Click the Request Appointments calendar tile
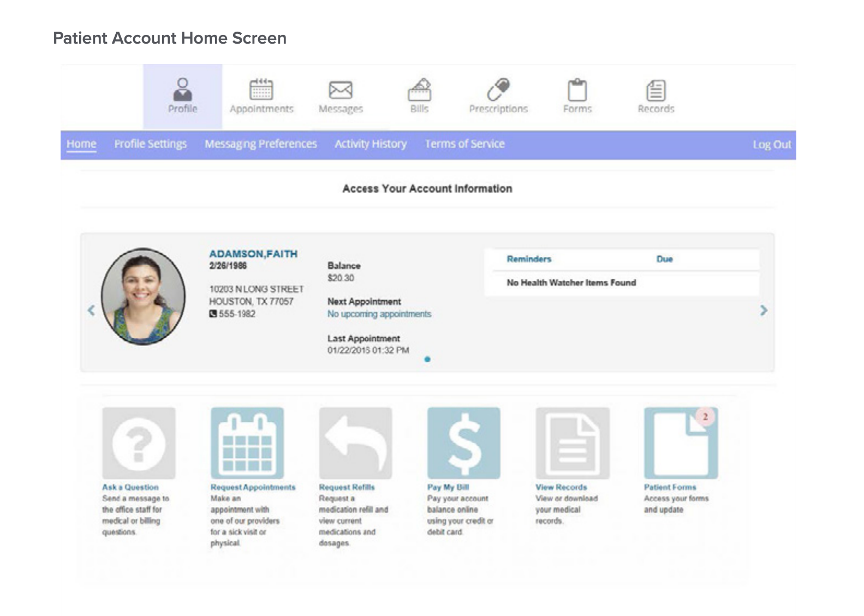Viewport: 864px width, 616px height. (x=247, y=443)
